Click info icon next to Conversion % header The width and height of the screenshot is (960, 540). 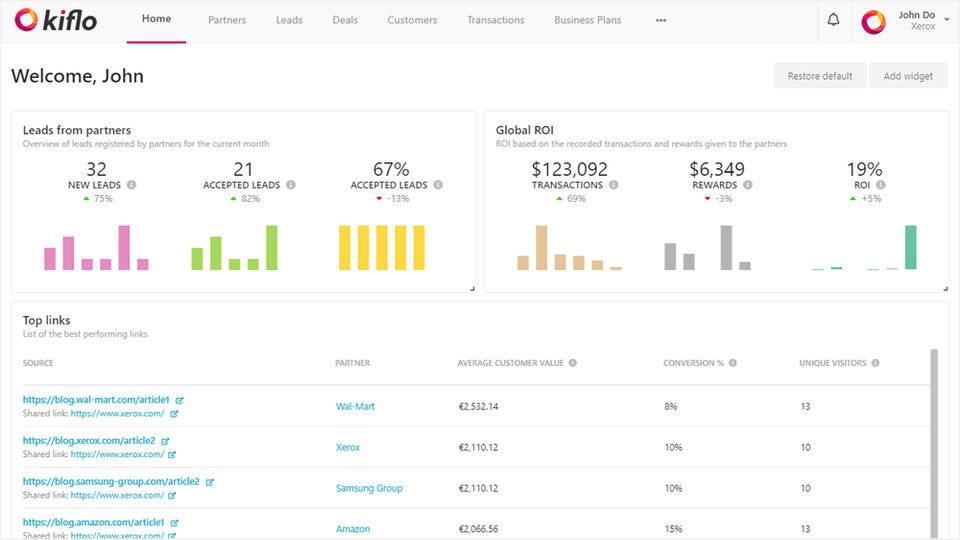pyautogui.click(x=733, y=363)
